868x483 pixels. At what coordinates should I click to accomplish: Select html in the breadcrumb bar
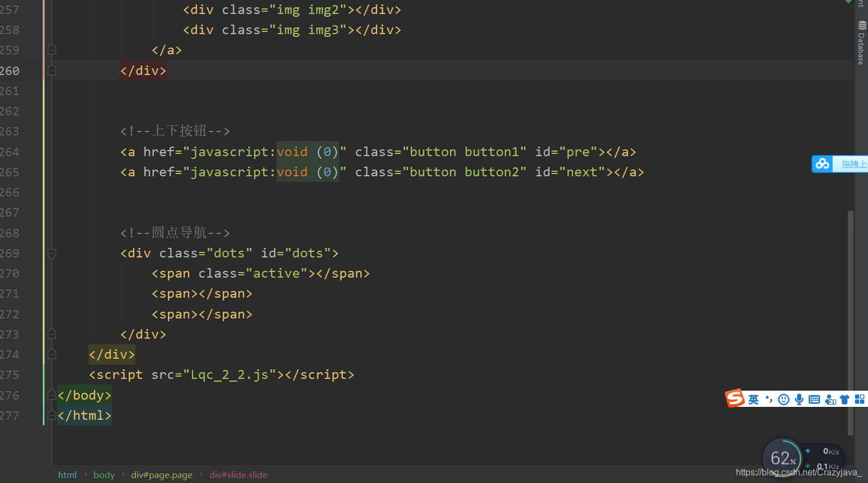point(67,475)
